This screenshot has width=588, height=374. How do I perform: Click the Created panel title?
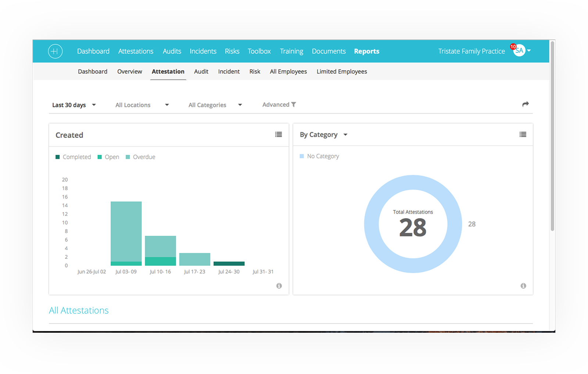[x=69, y=135]
